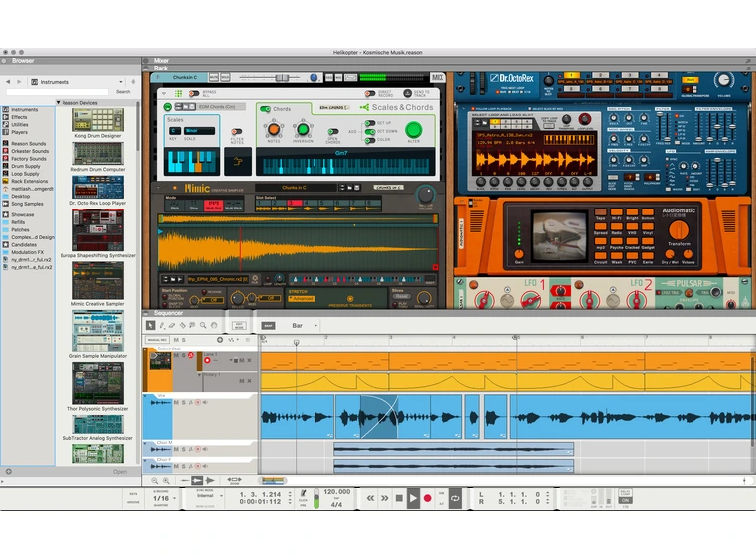Toggle the Edit Mode button
This screenshot has height=558, width=756.
coord(239,326)
